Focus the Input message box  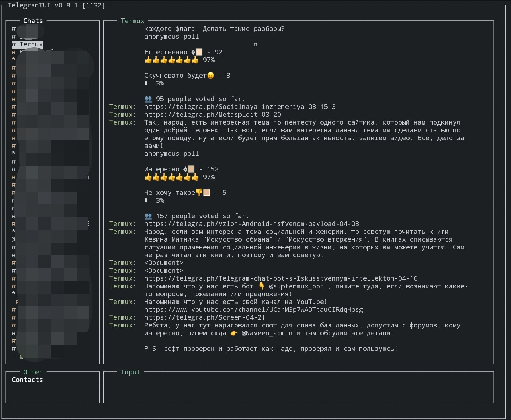[298, 387]
